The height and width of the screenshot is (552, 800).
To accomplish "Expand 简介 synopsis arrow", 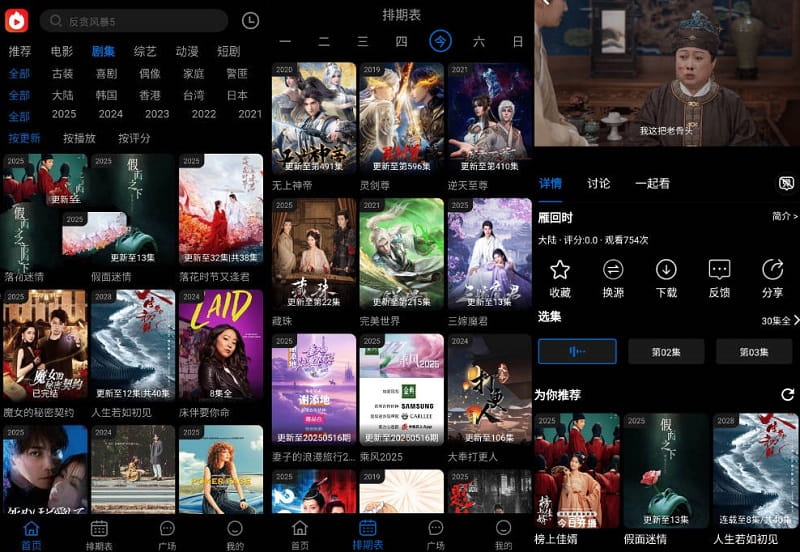I will tap(785, 216).
